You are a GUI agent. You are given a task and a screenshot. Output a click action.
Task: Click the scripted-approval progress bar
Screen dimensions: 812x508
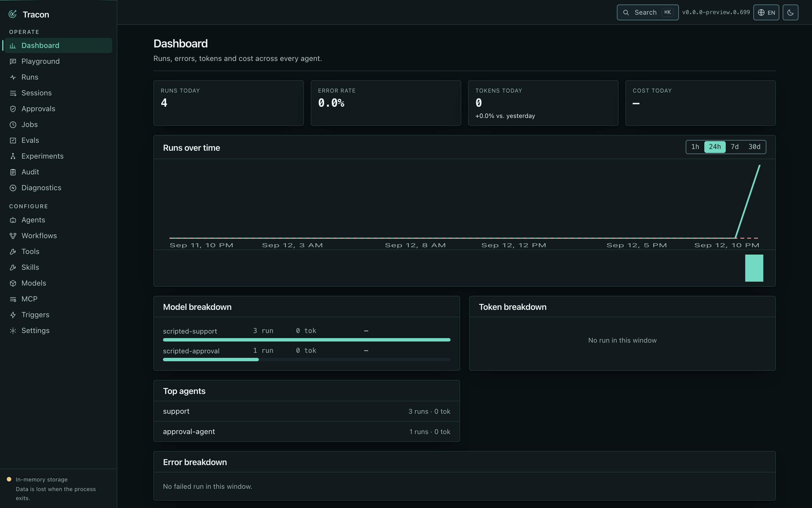point(306,360)
